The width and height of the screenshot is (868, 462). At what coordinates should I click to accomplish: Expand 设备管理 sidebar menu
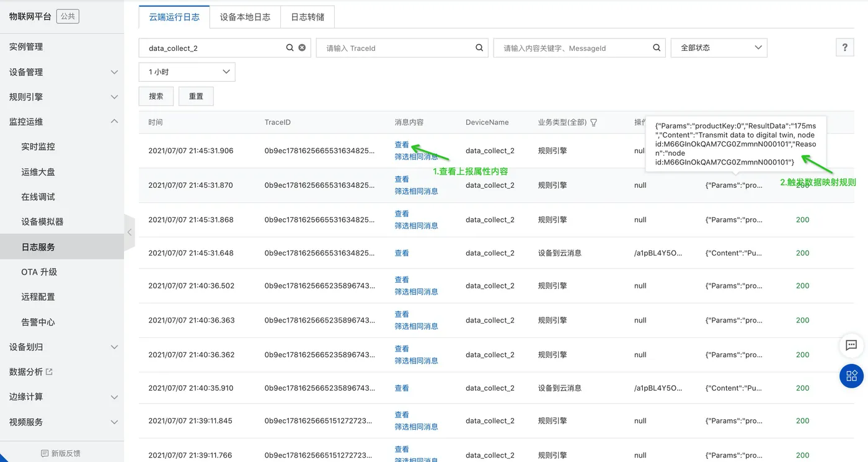(62, 72)
